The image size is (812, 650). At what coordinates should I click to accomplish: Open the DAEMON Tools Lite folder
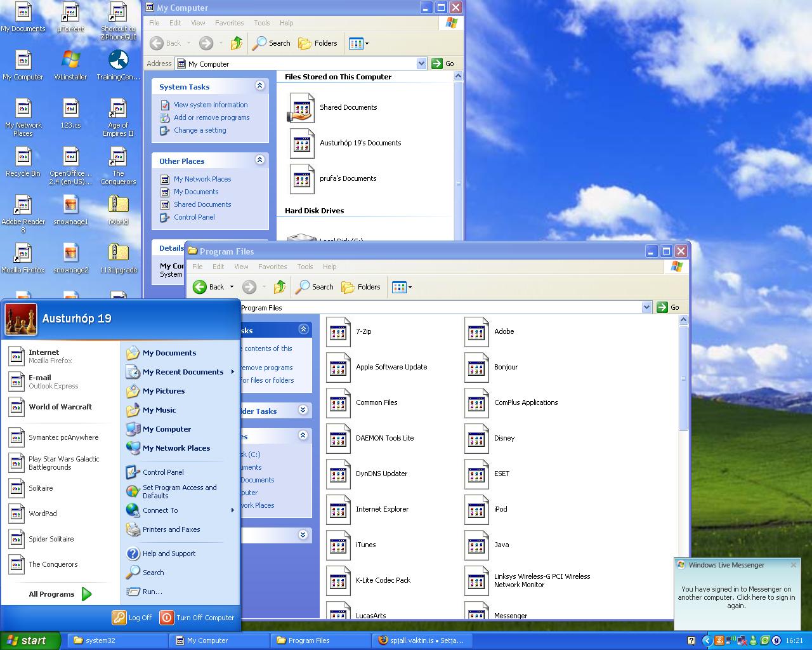coord(338,438)
